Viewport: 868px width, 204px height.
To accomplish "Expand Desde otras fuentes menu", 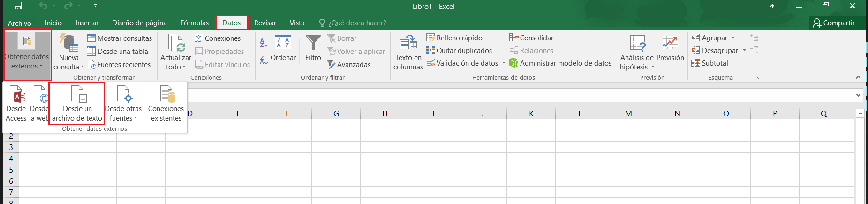I will [x=123, y=104].
